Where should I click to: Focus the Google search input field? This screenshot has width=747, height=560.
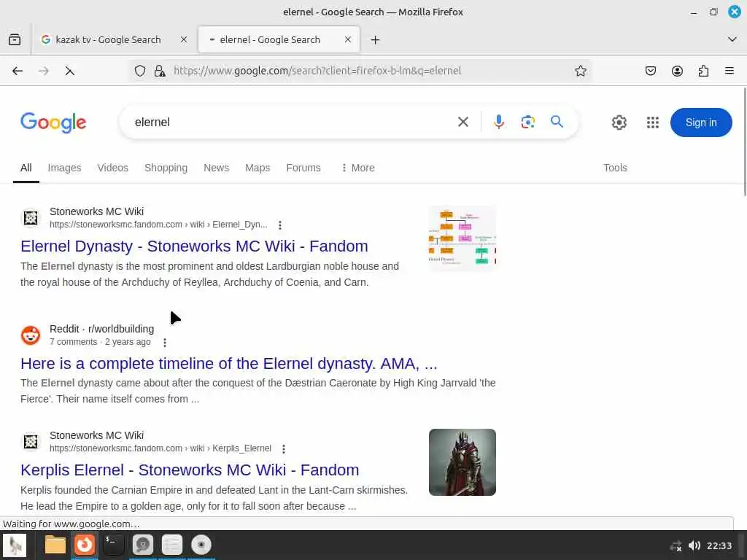coord(290,122)
